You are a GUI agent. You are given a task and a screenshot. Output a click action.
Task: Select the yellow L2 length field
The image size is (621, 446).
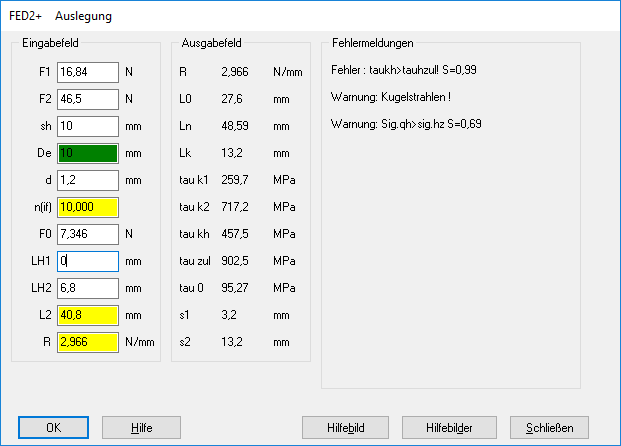pyautogui.click(x=88, y=315)
